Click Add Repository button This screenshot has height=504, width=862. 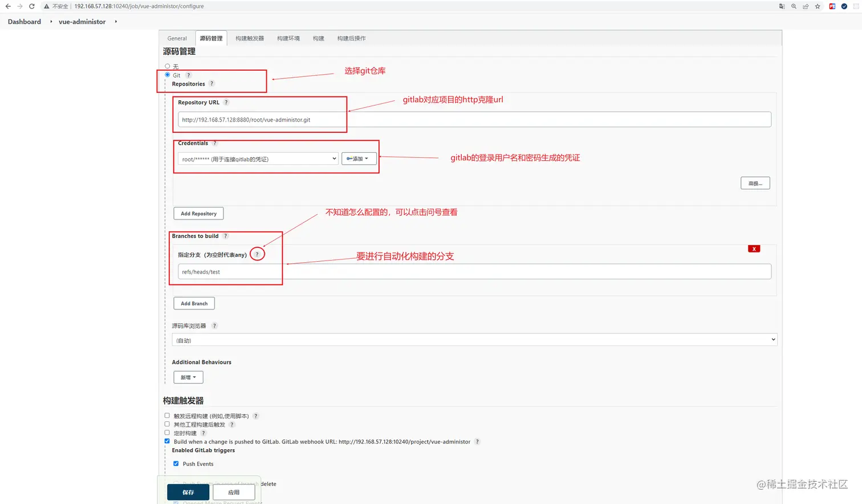[x=198, y=214]
